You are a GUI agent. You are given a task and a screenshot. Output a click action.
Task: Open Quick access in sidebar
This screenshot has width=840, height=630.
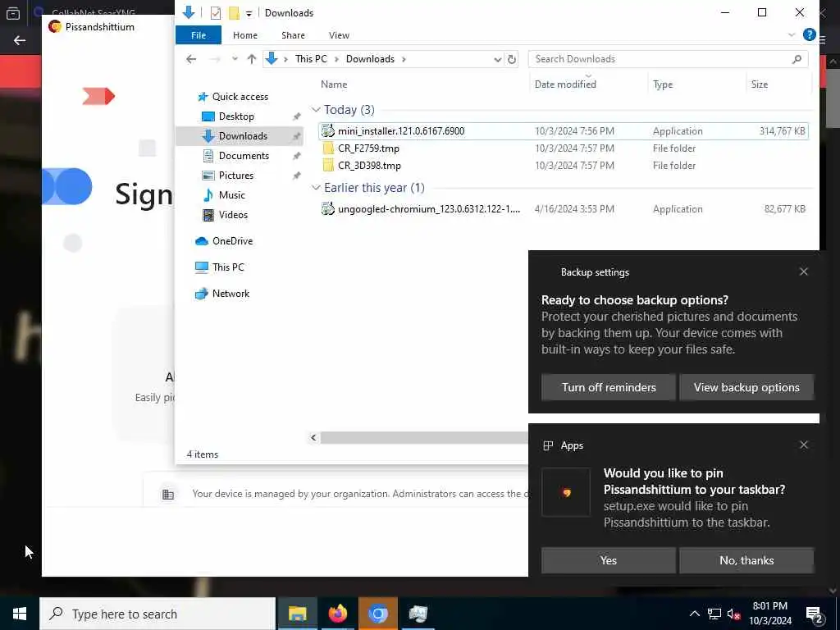pos(240,97)
